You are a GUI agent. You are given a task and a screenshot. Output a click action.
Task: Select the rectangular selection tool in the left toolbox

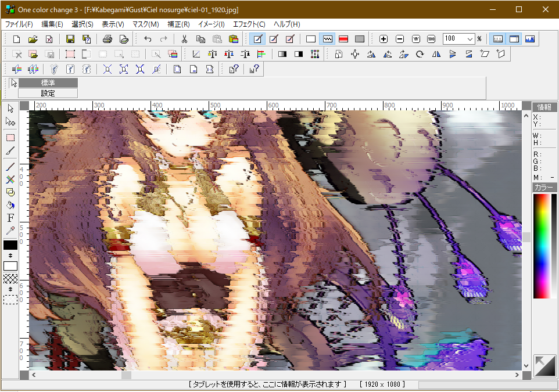10,138
